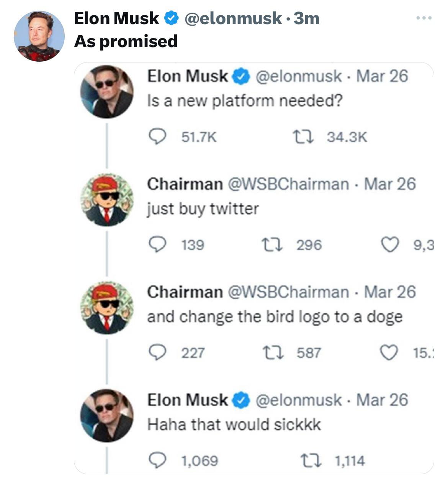Like the "just buy twitter" tweet
Viewport: 448px width, 477px height.
pos(390,244)
